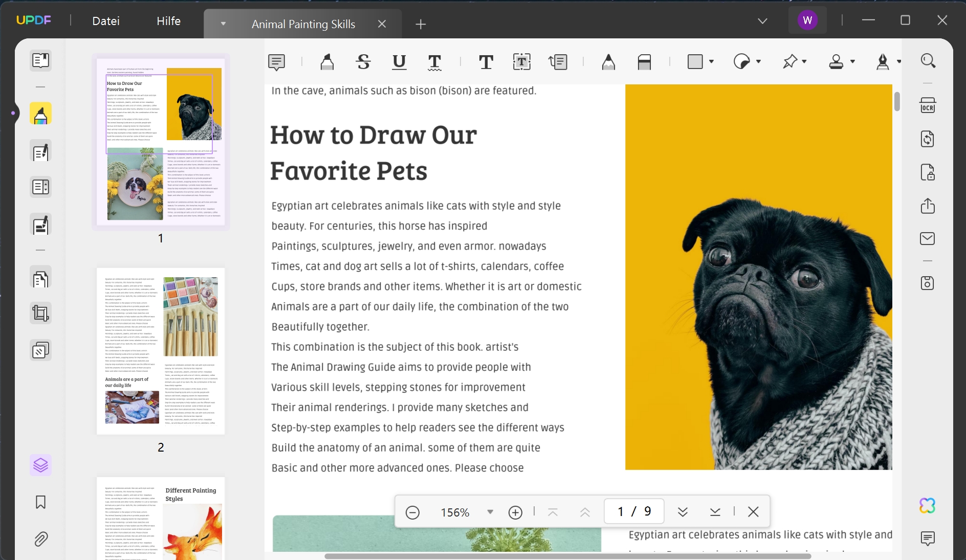Open the text box tool
This screenshot has height=560, width=966.
[x=521, y=62]
